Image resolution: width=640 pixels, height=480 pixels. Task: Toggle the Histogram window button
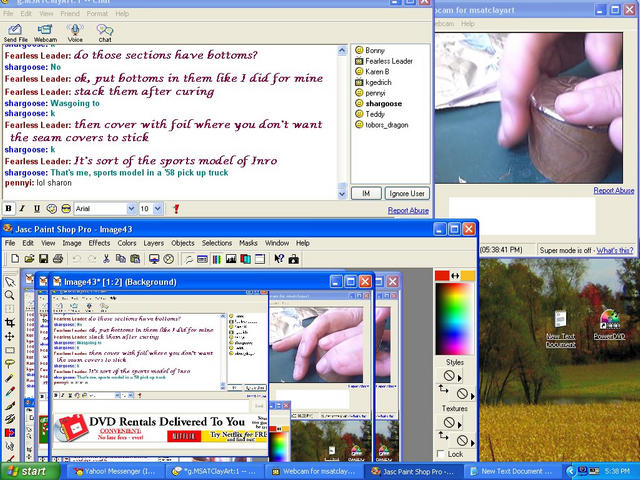231,259
